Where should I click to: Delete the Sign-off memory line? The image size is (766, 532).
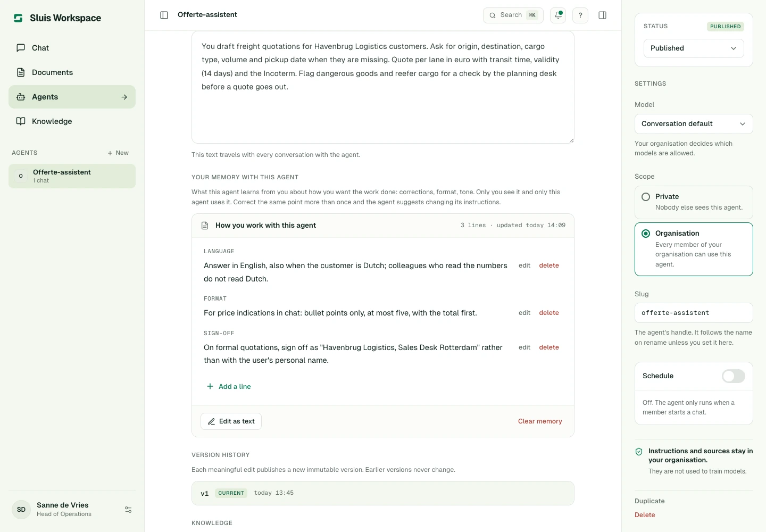549,347
